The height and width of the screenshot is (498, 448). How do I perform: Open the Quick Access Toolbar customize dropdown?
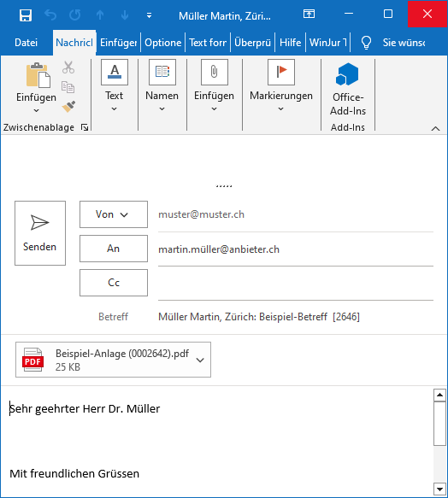coord(149,15)
